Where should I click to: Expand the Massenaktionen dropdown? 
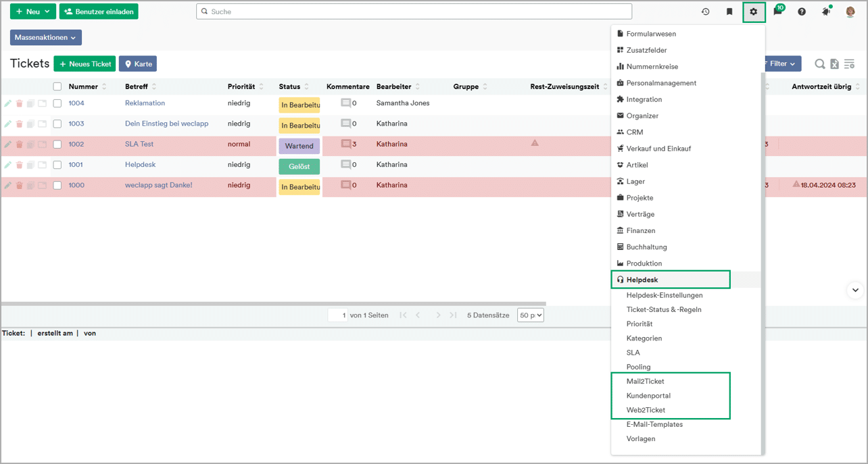coord(45,38)
